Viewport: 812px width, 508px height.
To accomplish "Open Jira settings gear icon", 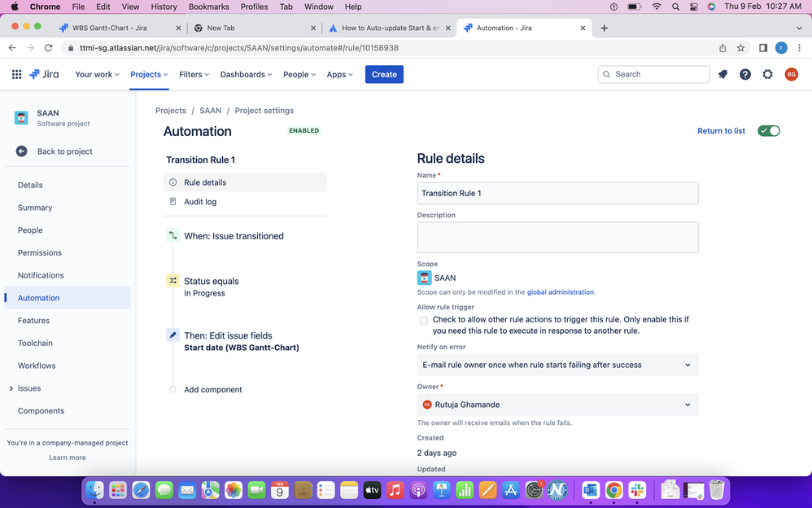I will click(767, 74).
